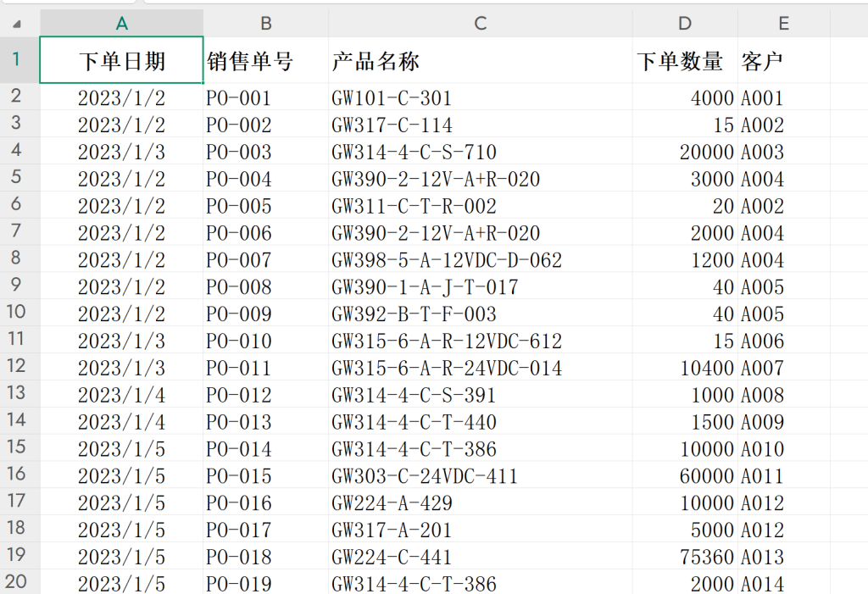This screenshot has width=868, height=594.
Task: Click product GW317-A-201
Action: pyautogui.click(x=480, y=530)
